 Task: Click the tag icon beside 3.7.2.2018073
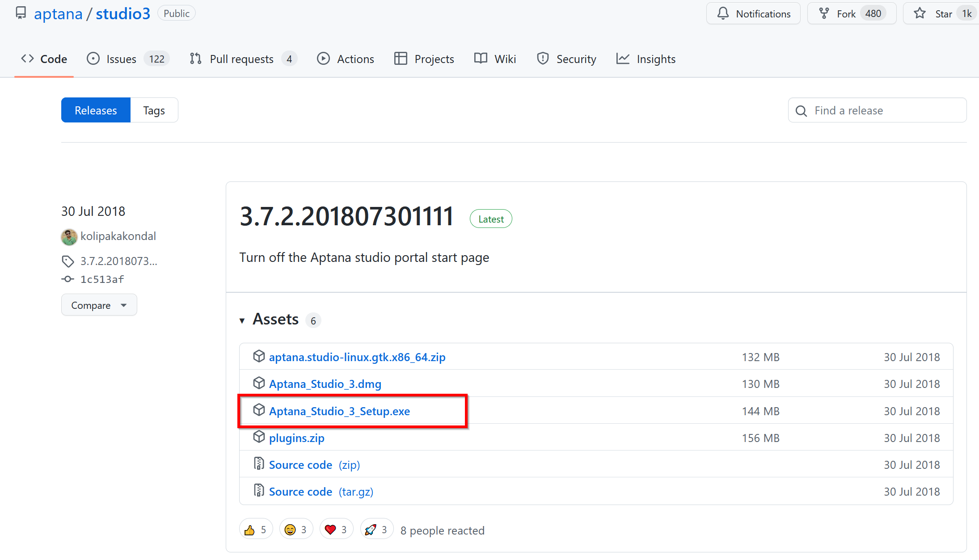(68, 261)
